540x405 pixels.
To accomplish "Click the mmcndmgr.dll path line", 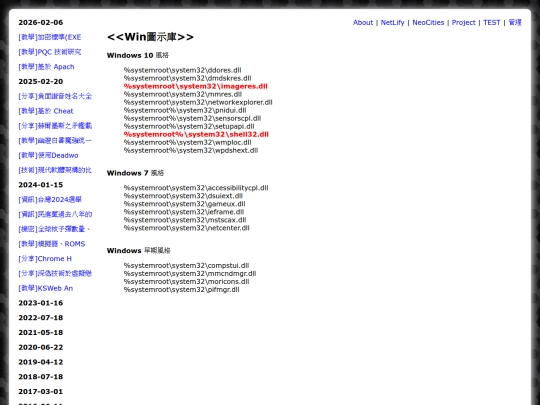I will (190, 273).
